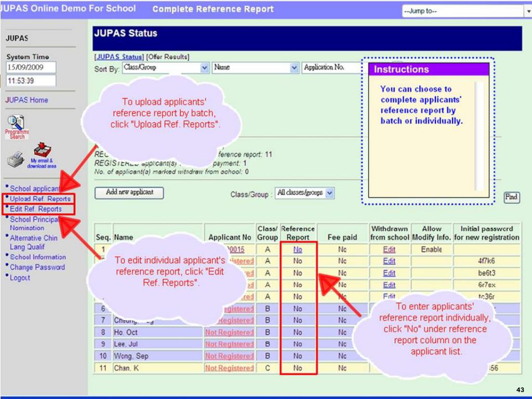The image size is (532, 399).
Task: Click the Reference Report column header
Action: coord(298,233)
